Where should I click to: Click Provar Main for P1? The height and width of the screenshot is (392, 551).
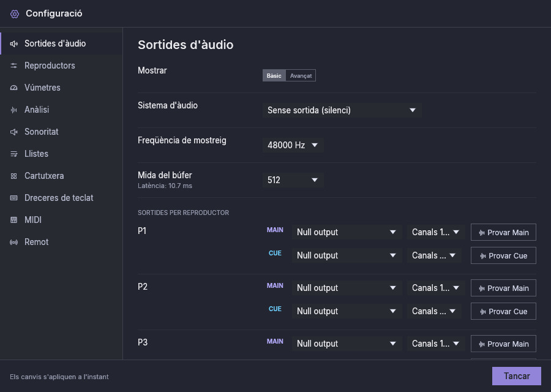(503, 232)
